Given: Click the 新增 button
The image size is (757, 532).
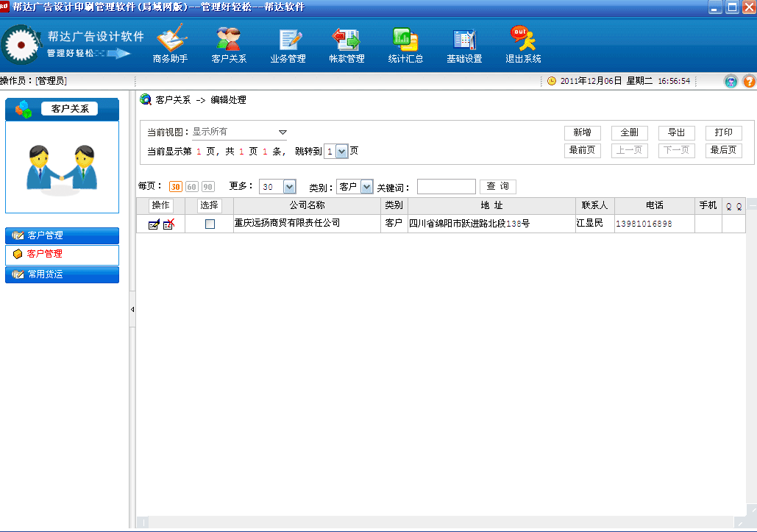Looking at the screenshot, I should coord(582,133).
